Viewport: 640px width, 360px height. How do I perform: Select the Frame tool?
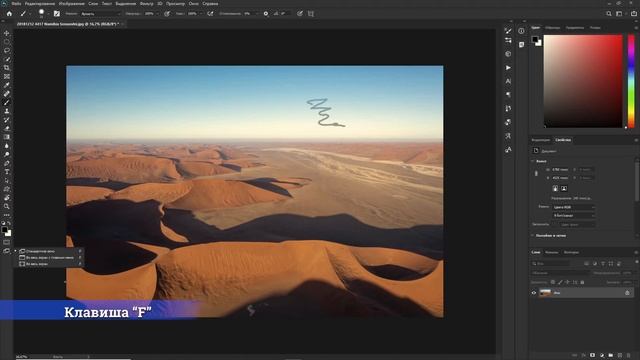point(7,76)
